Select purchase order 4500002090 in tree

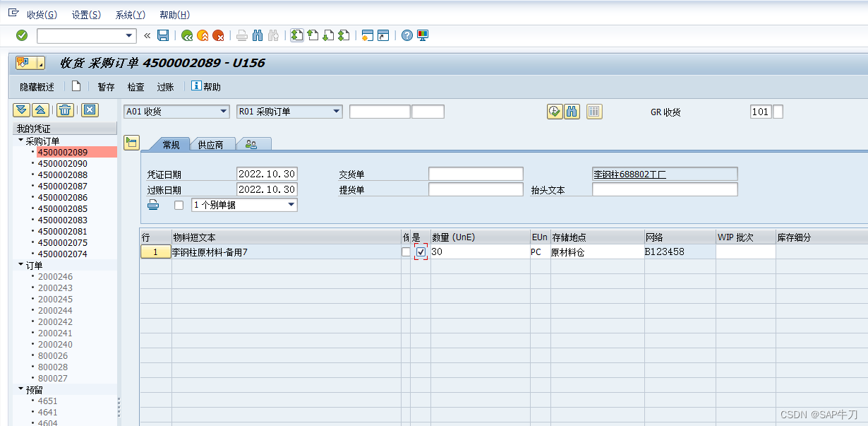tap(63, 163)
